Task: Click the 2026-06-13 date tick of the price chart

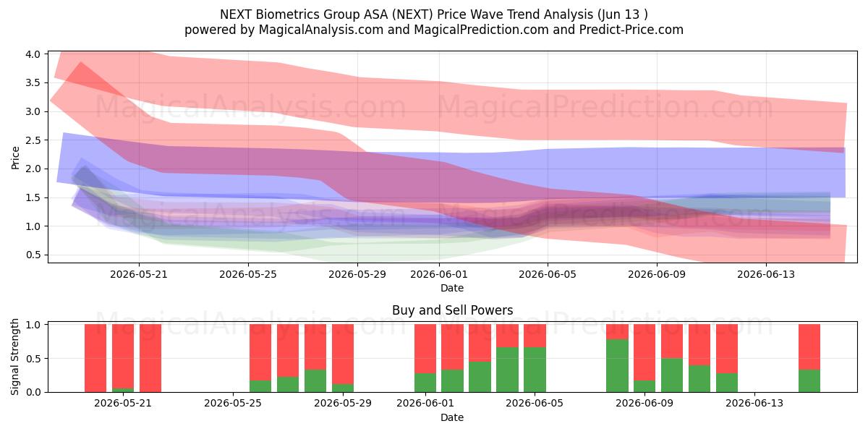Action: [766, 274]
